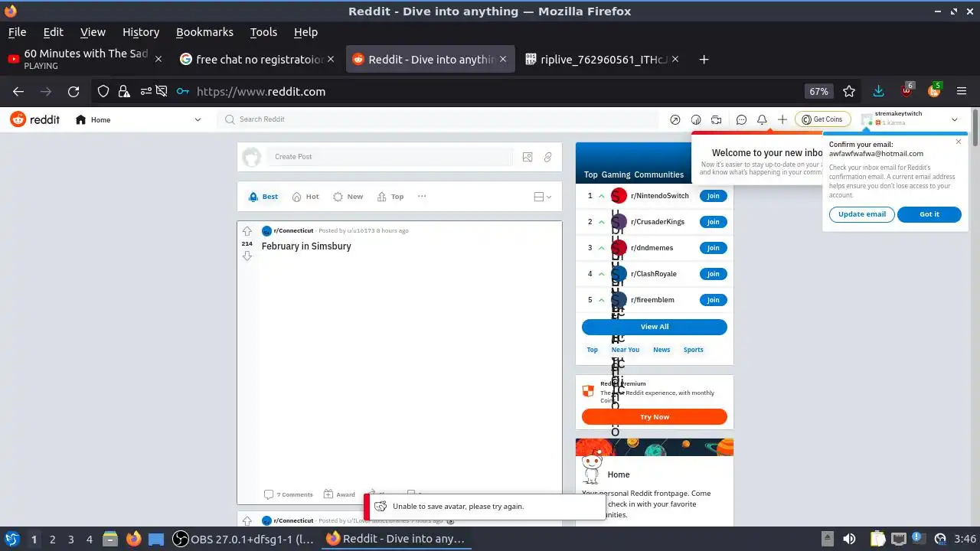Open the Reddit Live video camera icon

tap(717, 119)
